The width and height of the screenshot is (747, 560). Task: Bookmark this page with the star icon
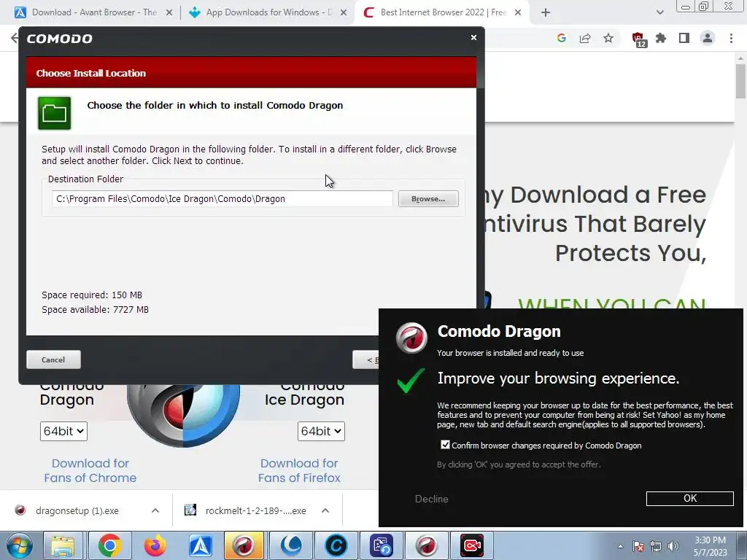[608, 38]
